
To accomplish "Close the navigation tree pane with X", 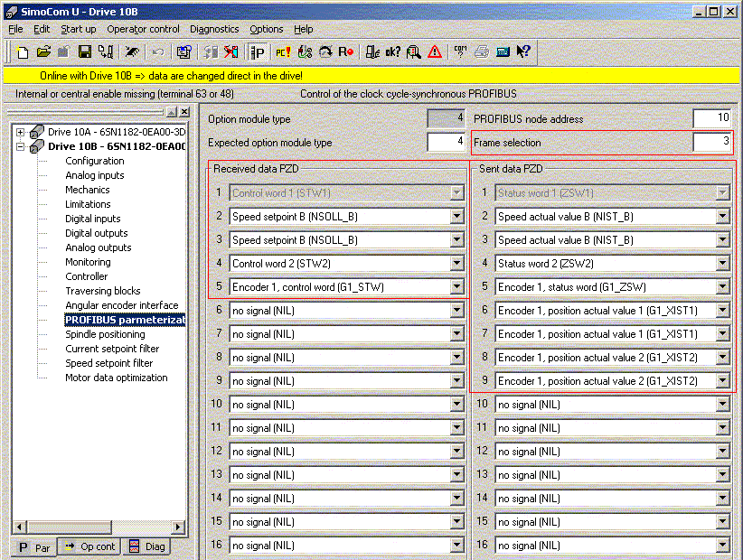I will [x=184, y=112].
